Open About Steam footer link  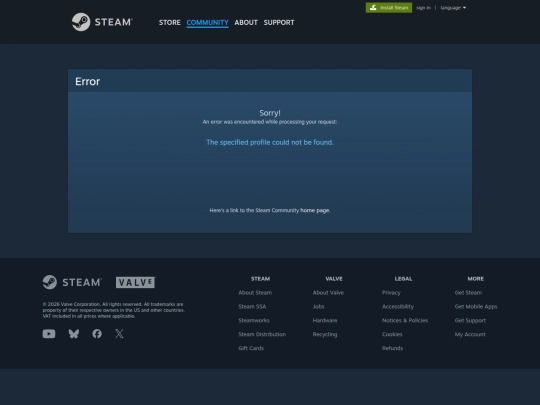[255, 292]
